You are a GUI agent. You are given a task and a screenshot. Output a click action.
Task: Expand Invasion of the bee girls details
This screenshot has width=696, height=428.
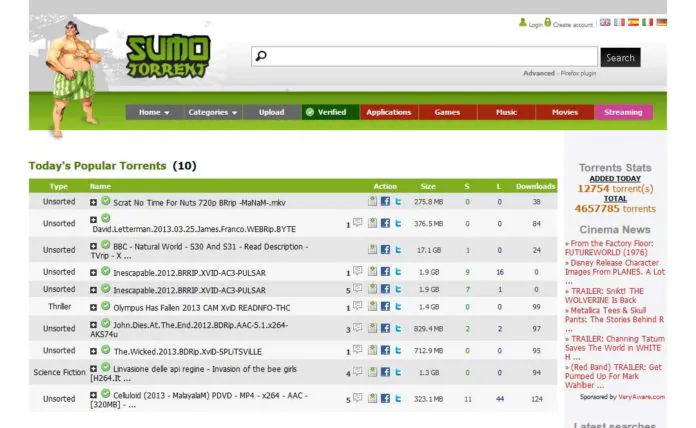tap(93, 369)
